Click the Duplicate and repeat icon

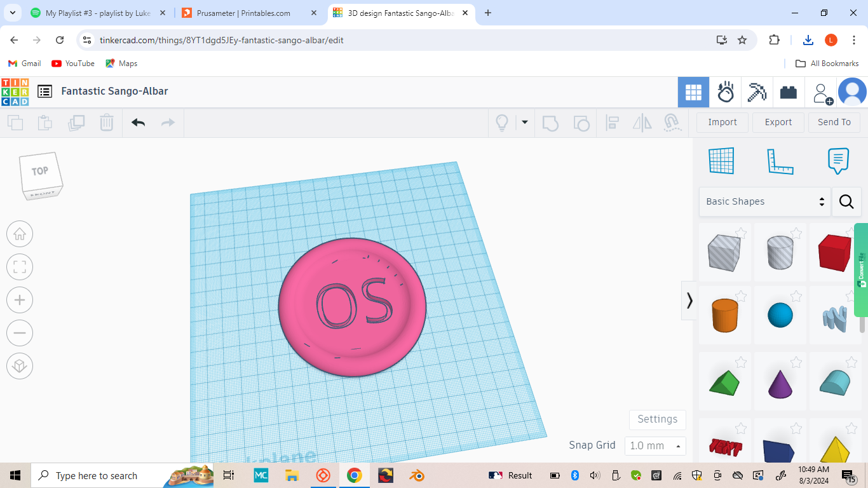coord(76,123)
